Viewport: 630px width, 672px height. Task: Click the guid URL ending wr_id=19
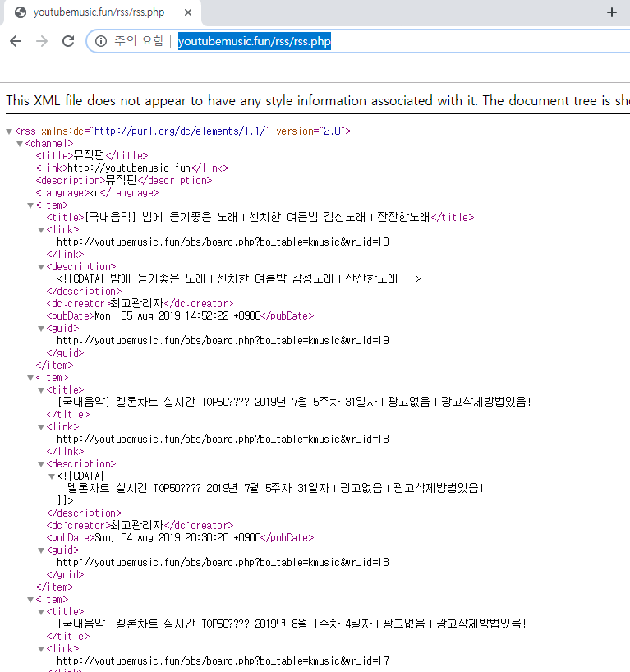coord(223,341)
